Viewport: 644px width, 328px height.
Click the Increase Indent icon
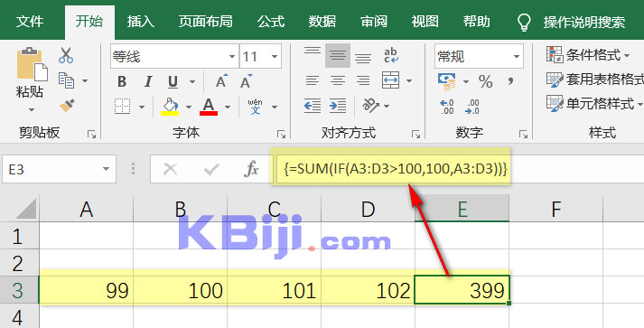pyautogui.click(x=338, y=106)
